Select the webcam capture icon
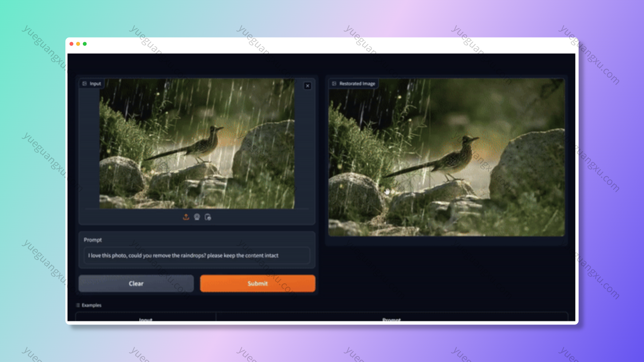The image size is (644, 362). [x=197, y=217]
